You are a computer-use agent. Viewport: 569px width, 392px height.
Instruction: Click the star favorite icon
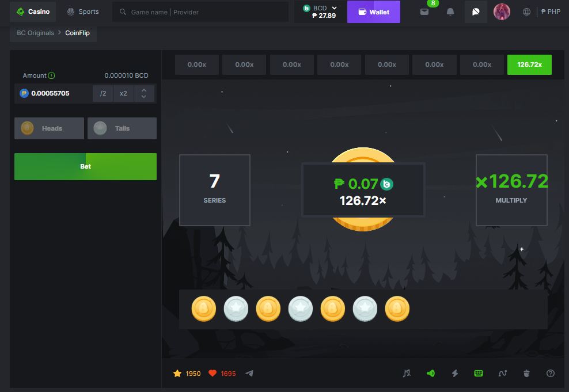click(x=177, y=374)
